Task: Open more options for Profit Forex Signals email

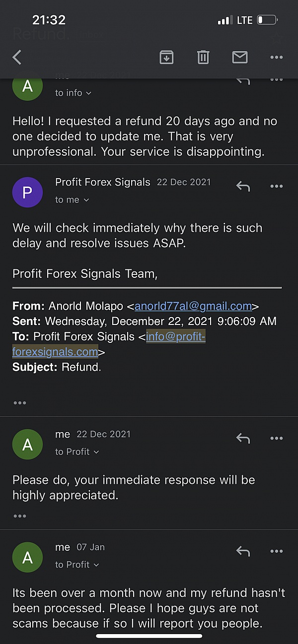Action: click(276, 187)
